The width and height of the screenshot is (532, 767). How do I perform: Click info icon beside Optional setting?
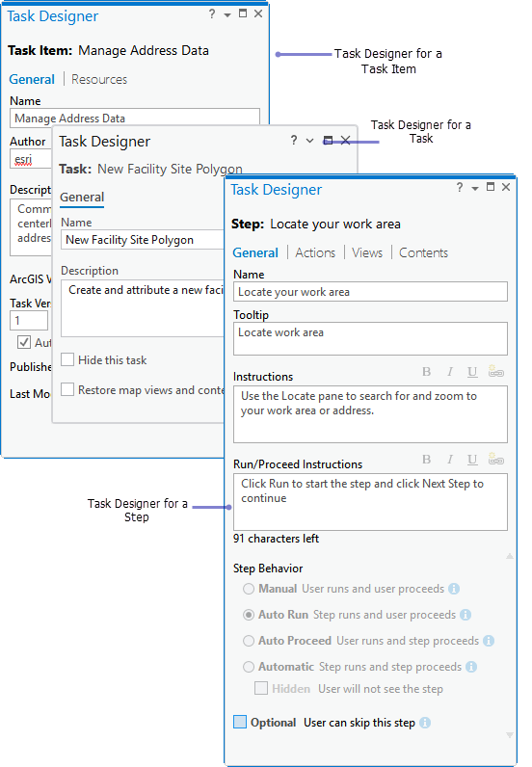coord(425,723)
